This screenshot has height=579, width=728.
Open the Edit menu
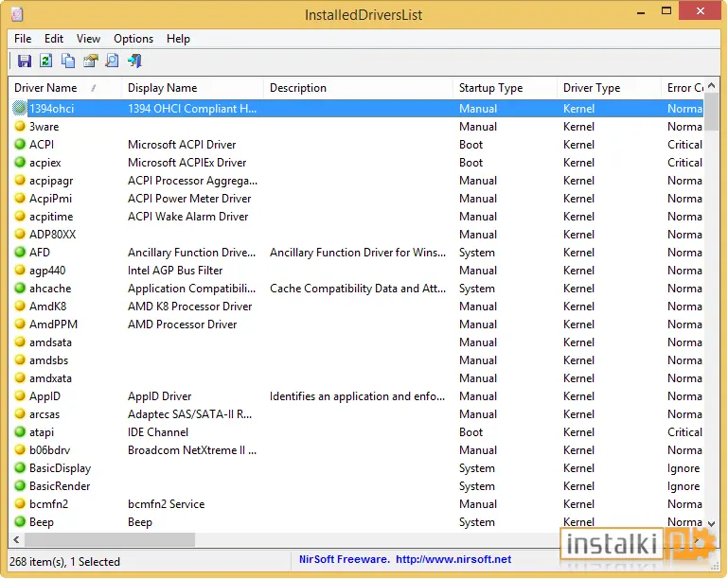(x=54, y=39)
